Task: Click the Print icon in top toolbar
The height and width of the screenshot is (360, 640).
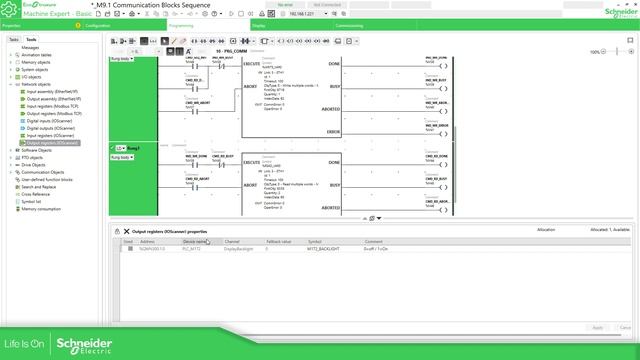Action: pyautogui.click(x=132, y=13)
